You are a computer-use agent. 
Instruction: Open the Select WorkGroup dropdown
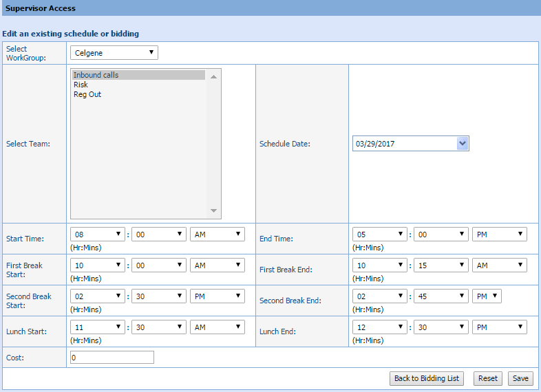[x=114, y=53]
